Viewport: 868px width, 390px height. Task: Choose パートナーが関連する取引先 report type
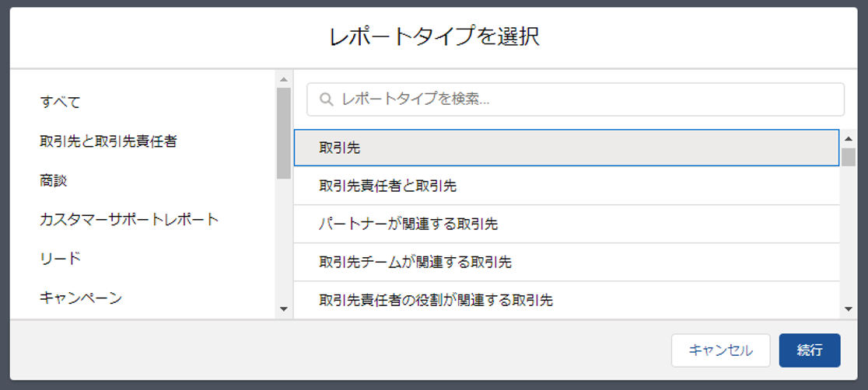point(567,224)
